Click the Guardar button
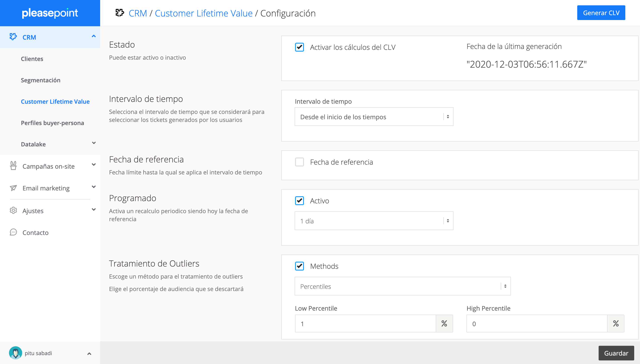This screenshot has height=364, width=640. pos(616,353)
